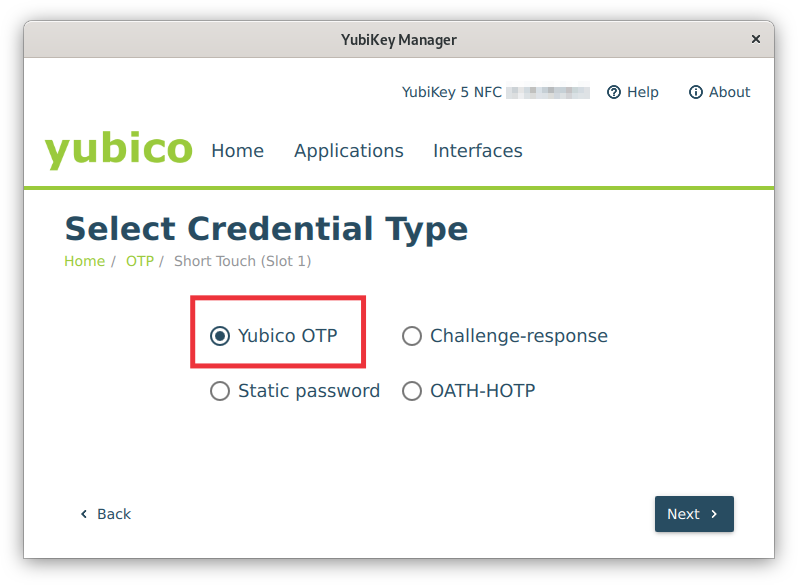Open the About link text
Viewport: 798px width, 585px height.
tap(729, 92)
